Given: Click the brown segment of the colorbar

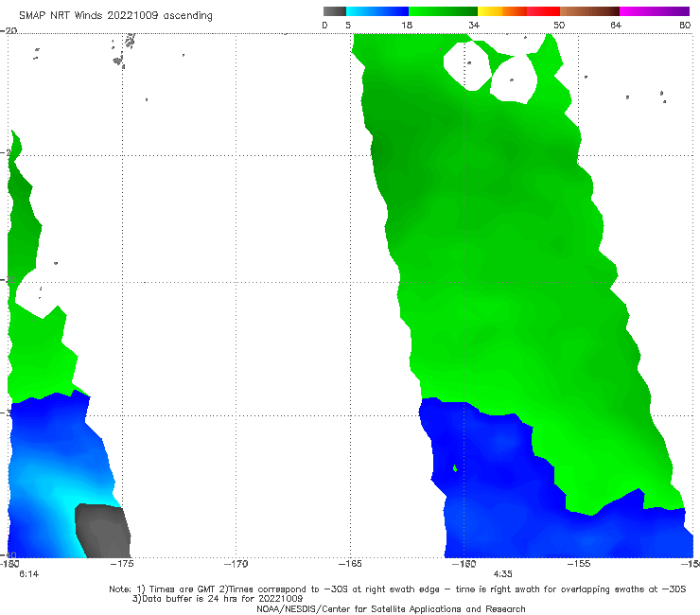Looking at the screenshot, I should click(x=589, y=11).
